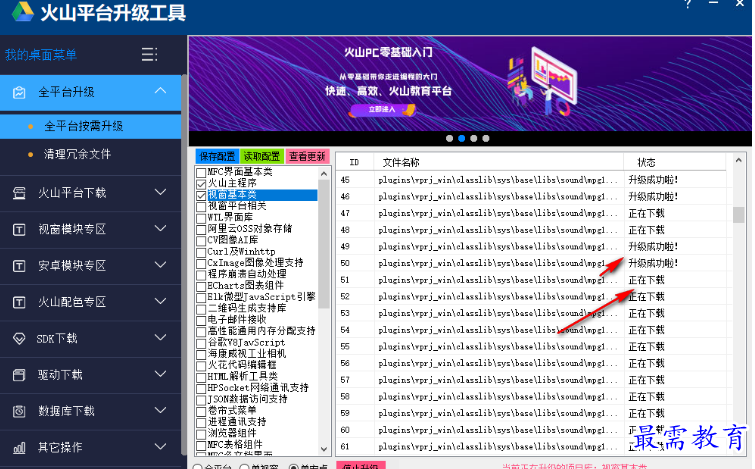Check the WTL界面库 checkbox
Image resolution: width=755 pixels, height=469 pixels.
(201, 218)
